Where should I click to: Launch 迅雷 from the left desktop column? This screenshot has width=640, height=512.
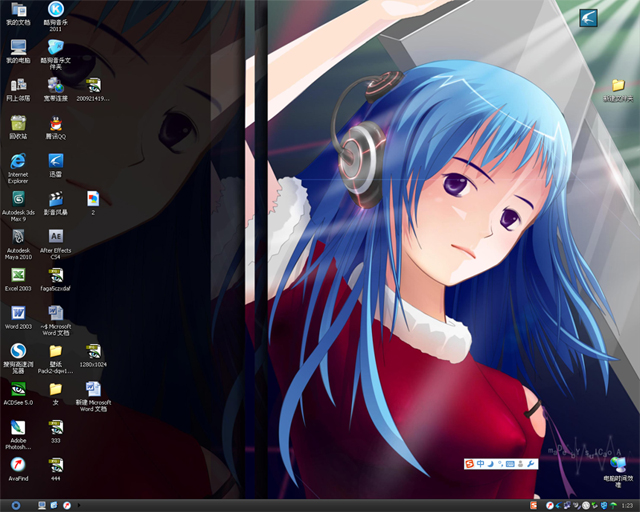point(56,165)
